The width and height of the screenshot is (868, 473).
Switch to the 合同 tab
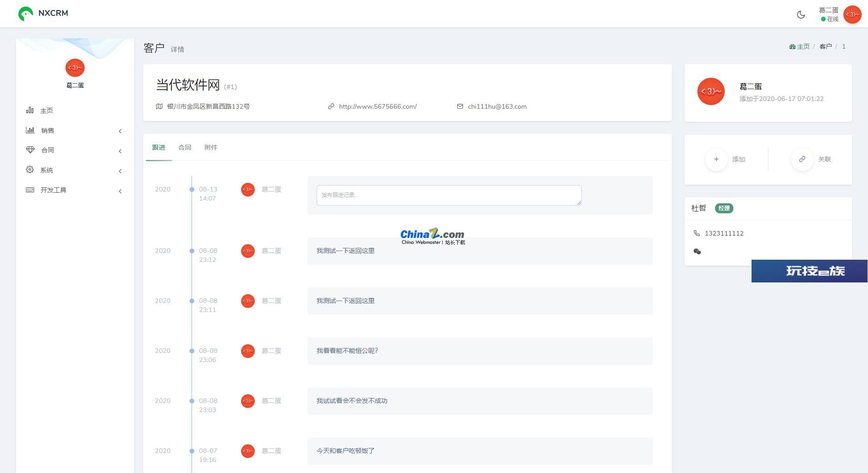[185, 147]
